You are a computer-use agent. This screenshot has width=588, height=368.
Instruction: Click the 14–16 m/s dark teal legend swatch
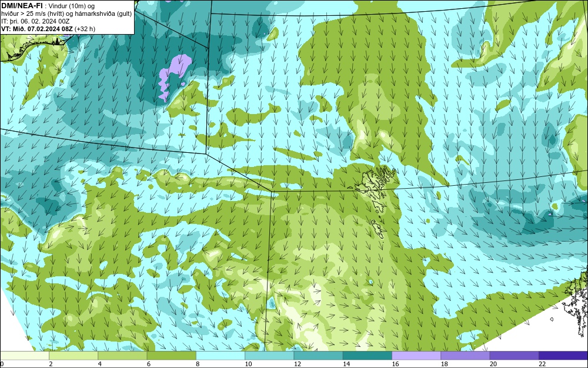tap(367, 356)
